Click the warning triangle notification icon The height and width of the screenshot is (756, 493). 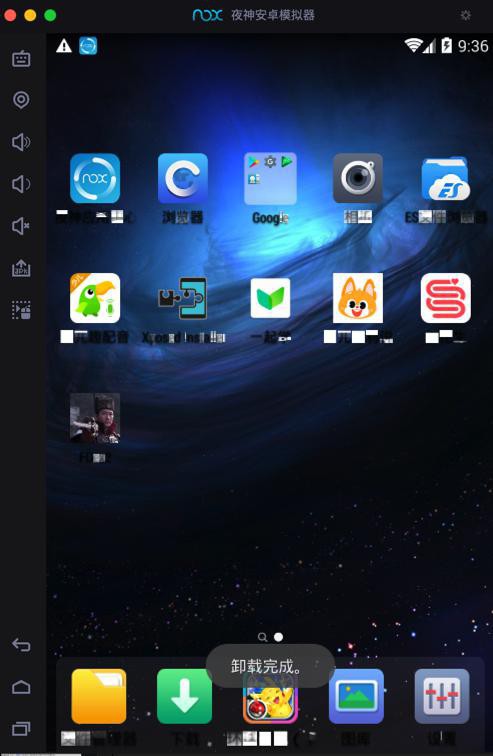(64, 46)
